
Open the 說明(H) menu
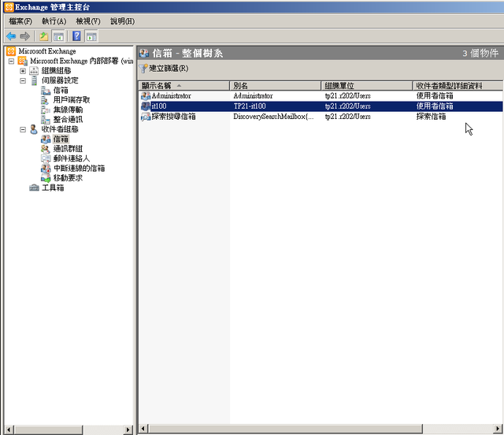pyautogui.click(x=123, y=21)
